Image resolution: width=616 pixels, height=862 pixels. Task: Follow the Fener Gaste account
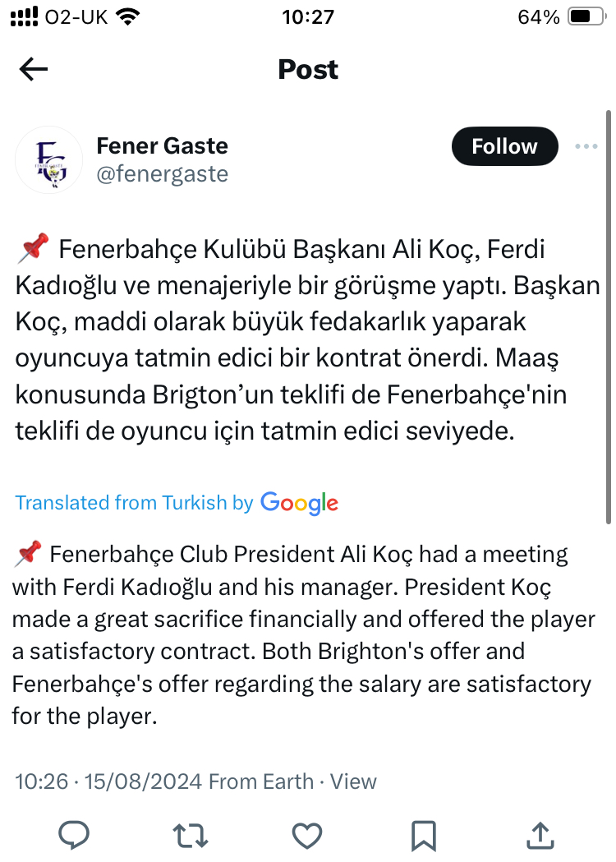(x=504, y=146)
